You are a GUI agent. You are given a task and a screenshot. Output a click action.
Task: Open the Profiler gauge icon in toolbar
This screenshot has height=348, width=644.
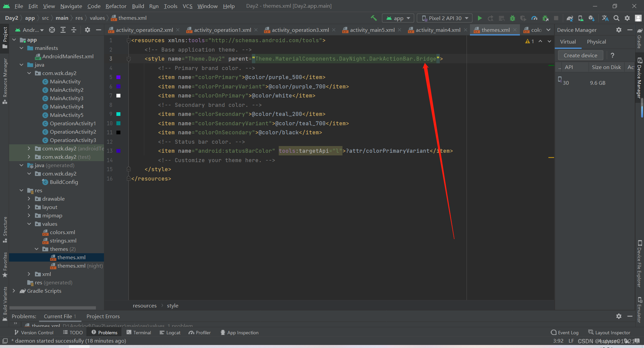point(535,18)
